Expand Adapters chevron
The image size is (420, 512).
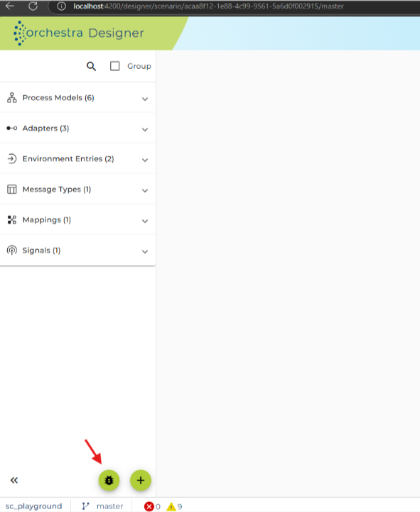[x=145, y=130]
